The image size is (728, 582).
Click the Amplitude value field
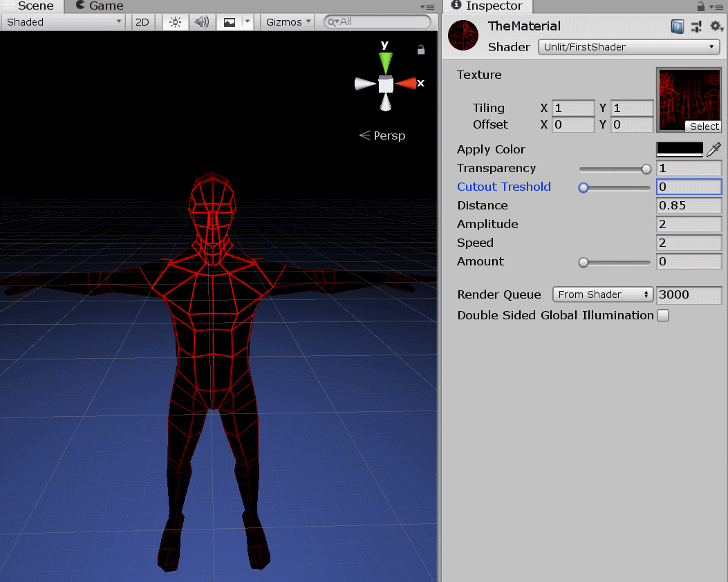click(689, 225)
